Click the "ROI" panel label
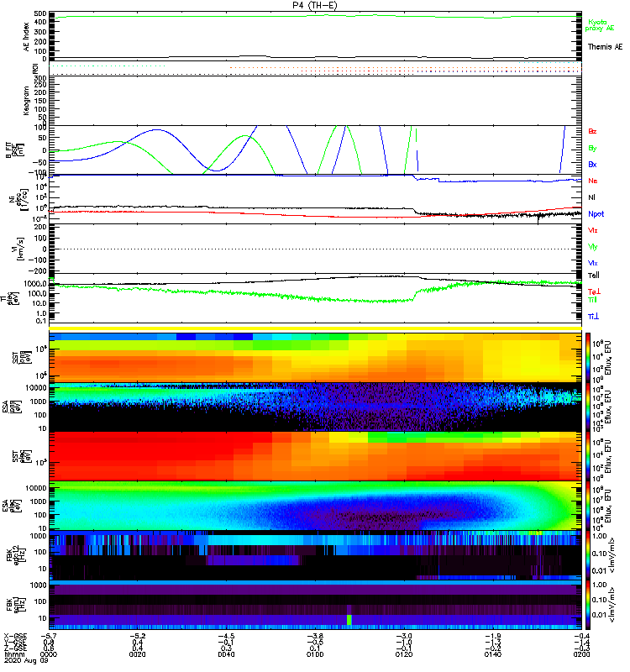Screen dimensions: 630x672 click(x=35, y=69)
